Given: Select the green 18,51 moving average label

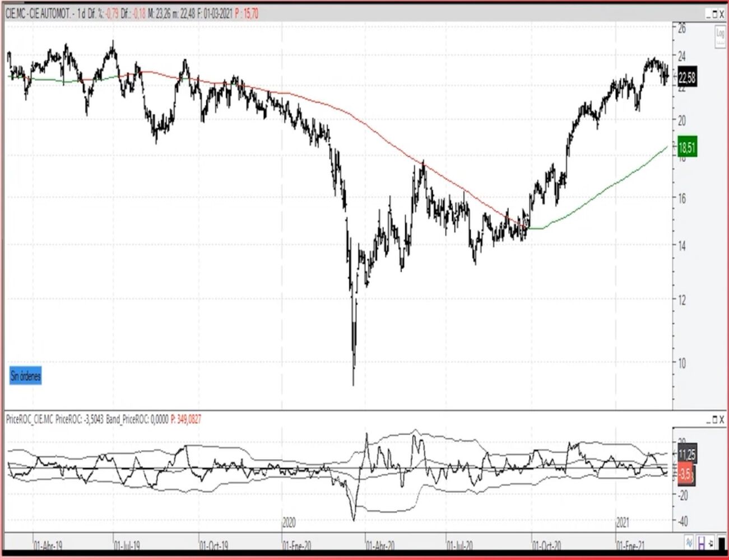Looking at the screenshot, I should point(687,148).
